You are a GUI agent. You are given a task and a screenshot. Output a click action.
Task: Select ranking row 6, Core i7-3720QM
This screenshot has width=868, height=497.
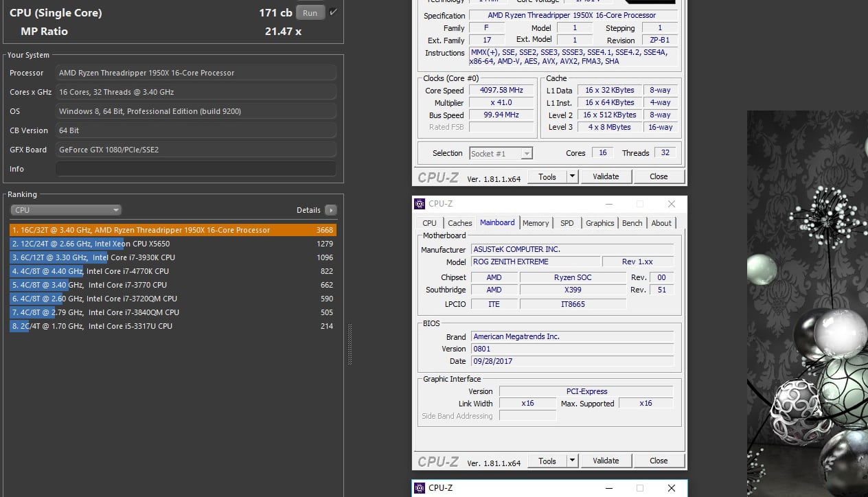[173, 299]
